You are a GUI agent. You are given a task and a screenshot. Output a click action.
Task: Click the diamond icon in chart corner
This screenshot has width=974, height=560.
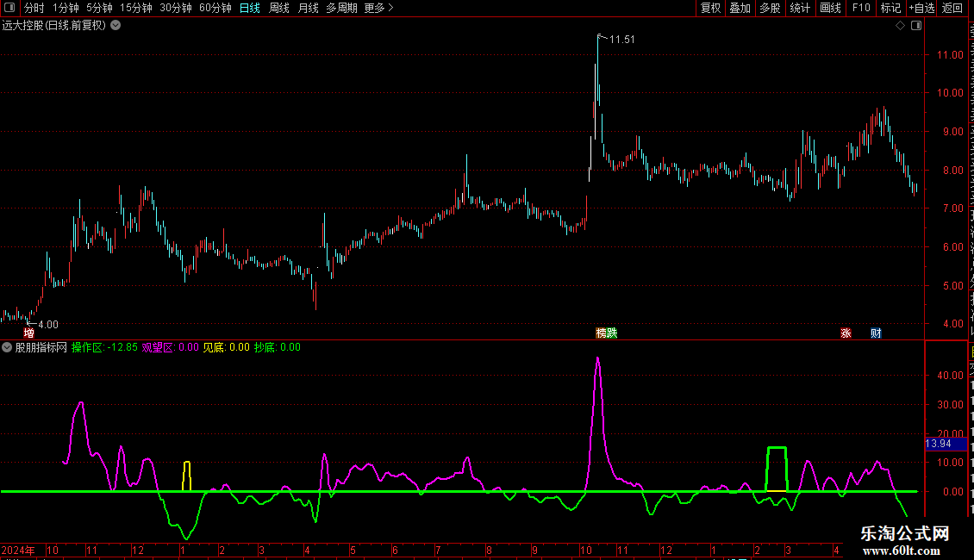(x=900, y=26)
